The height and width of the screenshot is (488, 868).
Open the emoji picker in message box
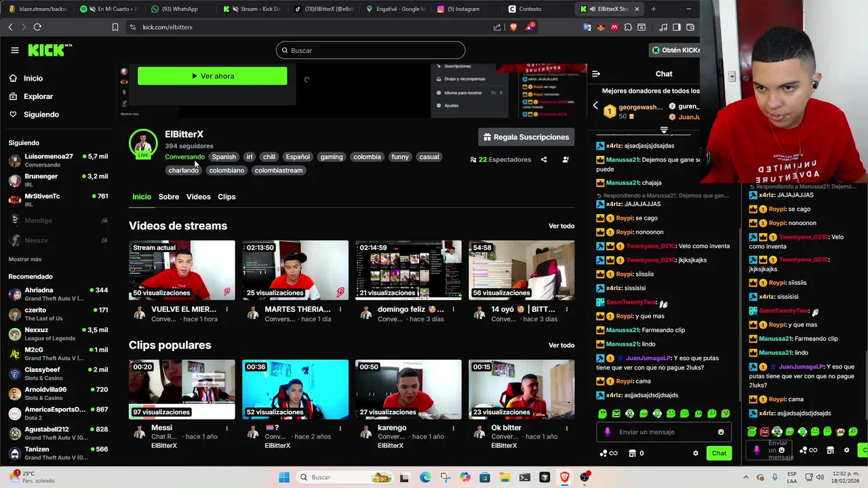click(721, 432)
